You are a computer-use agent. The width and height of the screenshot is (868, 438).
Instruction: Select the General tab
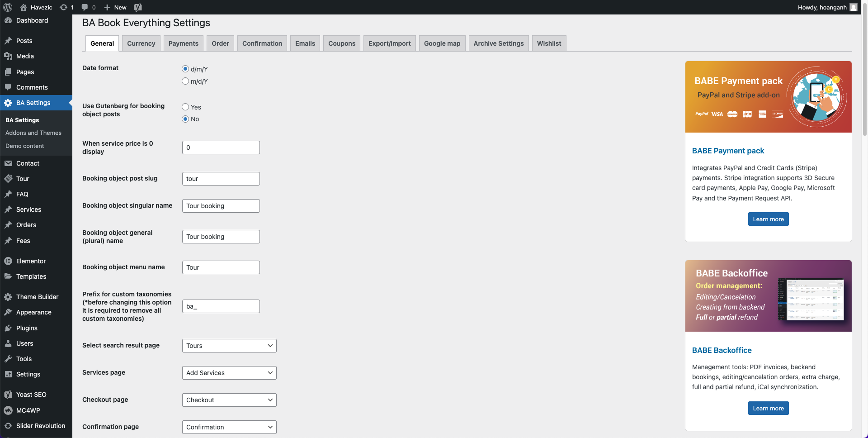tap(102, 43)
